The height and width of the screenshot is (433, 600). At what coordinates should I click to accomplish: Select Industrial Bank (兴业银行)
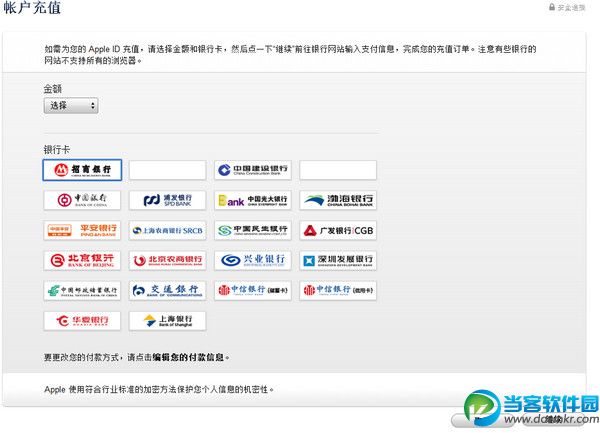coord(253,260)
